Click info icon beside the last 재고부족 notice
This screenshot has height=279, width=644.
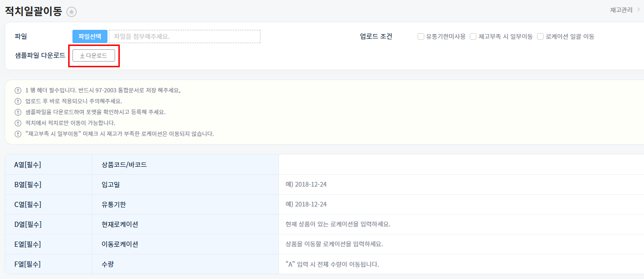(x=18, y=134)
